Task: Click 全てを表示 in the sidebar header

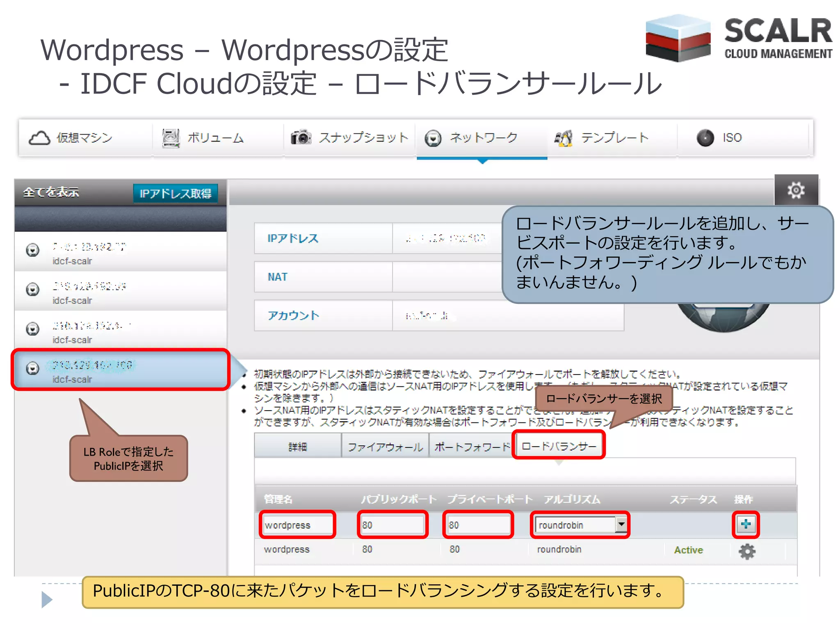Action: (x=51, y=192)
